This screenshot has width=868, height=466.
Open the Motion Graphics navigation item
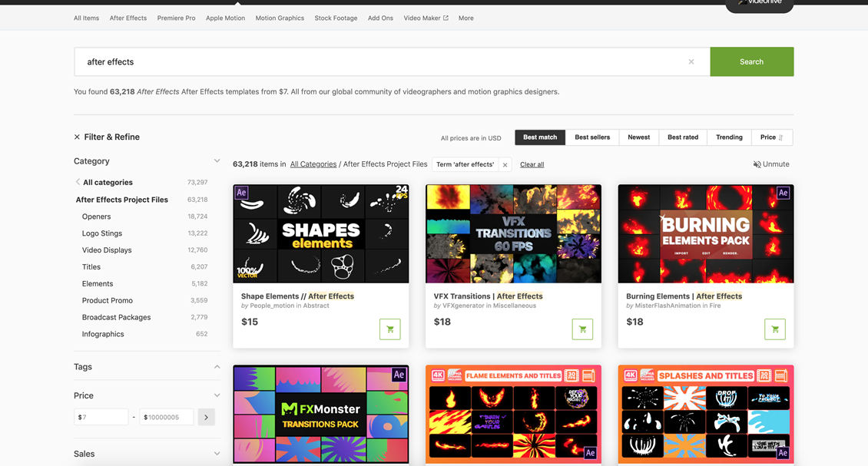tap(280, 18)
